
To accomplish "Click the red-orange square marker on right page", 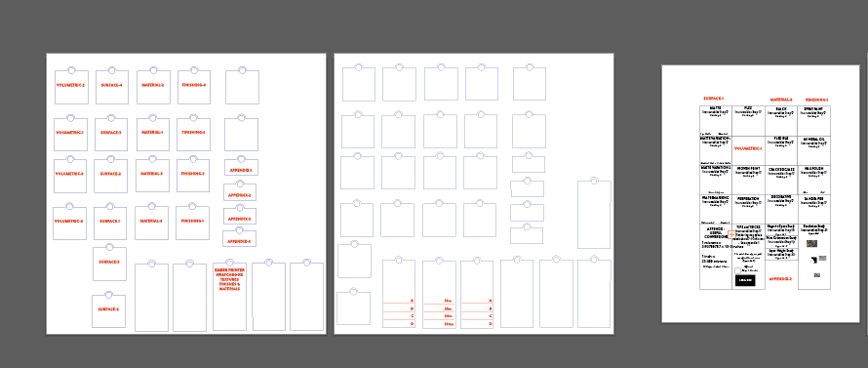I will [x=731, y=234].
